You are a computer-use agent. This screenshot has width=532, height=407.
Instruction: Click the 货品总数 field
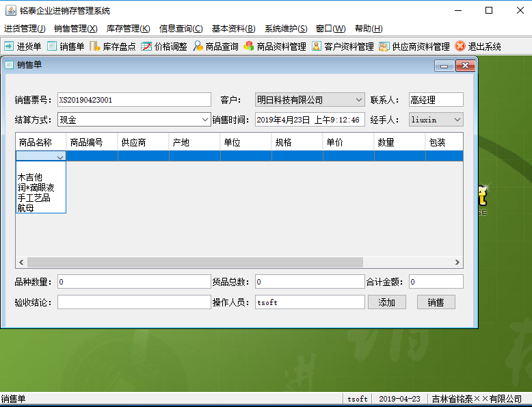pyautogui.click(x=310, y=282)
